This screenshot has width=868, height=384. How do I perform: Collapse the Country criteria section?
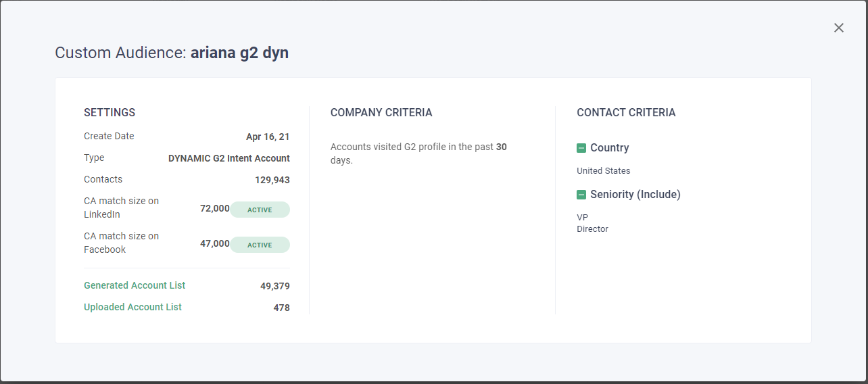point(581,148)
